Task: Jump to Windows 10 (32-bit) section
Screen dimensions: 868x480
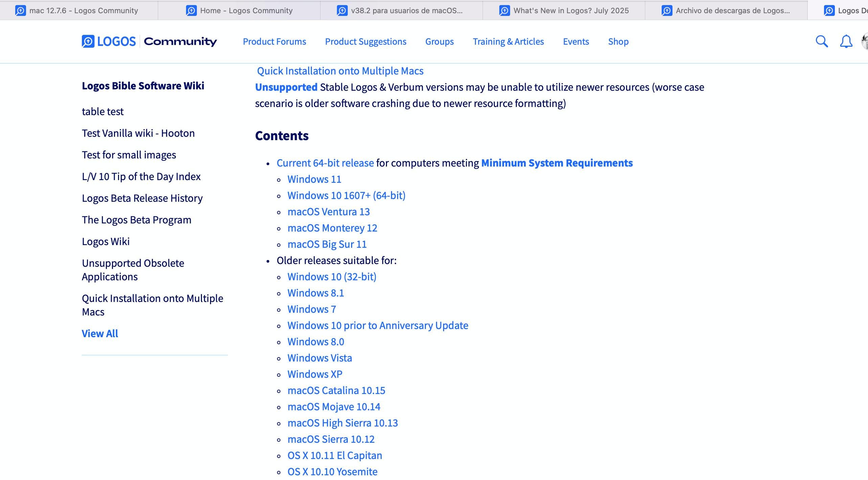Action: pos(332,277)
